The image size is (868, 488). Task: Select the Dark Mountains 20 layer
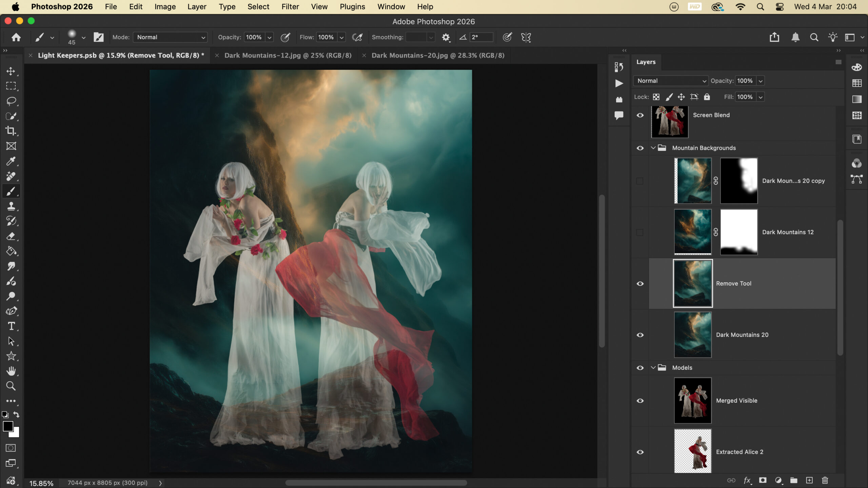[x=742, y=335]
